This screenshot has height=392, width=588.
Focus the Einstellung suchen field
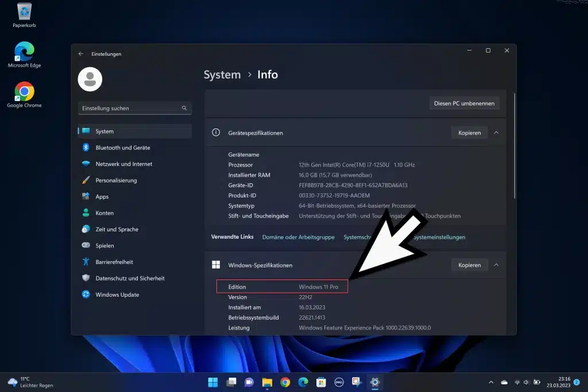click(x=134, y=108)
